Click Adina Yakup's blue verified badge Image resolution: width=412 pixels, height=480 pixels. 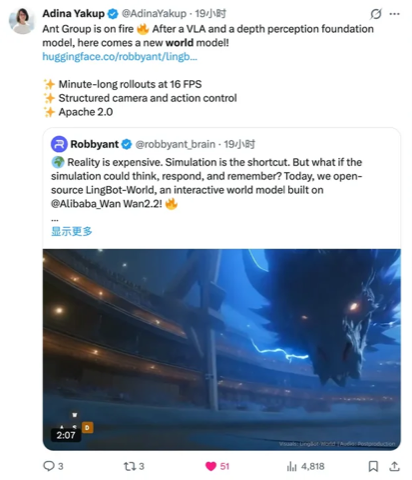click(113, 14)
